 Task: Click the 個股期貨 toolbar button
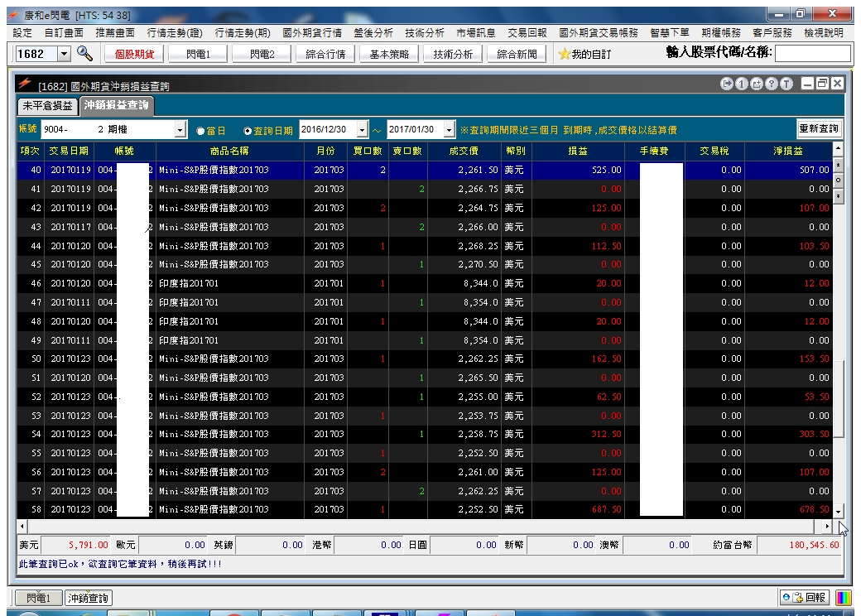tap(134, 54)
